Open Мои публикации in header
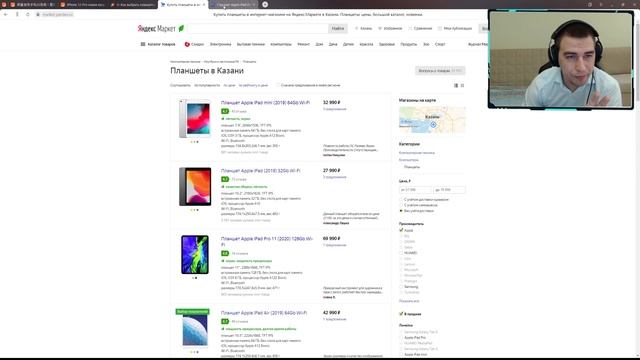This screenshot has width=640, height=360. pyautogui.click(x=455, y=29)
